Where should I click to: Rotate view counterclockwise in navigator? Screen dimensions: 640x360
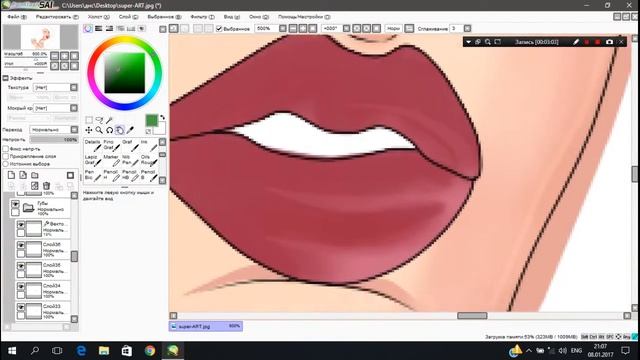click(x=55, y=66)
